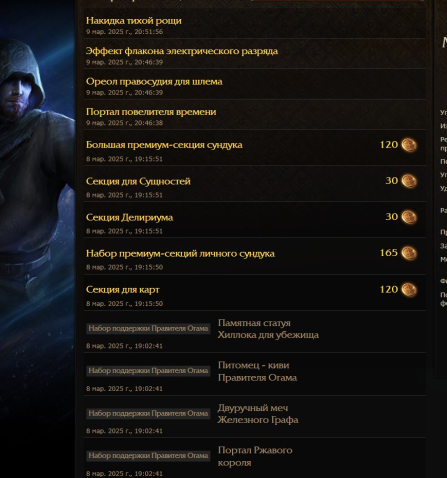Click the Секция для Сущностей title
447x478 pixels.
(x=138, y=181)
